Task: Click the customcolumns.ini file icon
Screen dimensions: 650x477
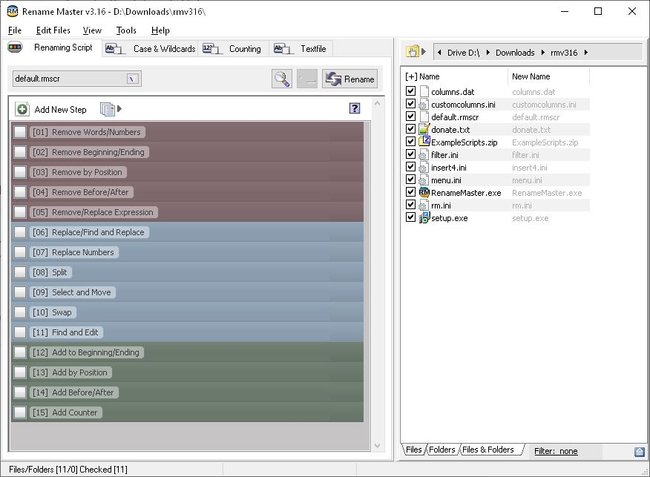Action: tap(424, 104)
